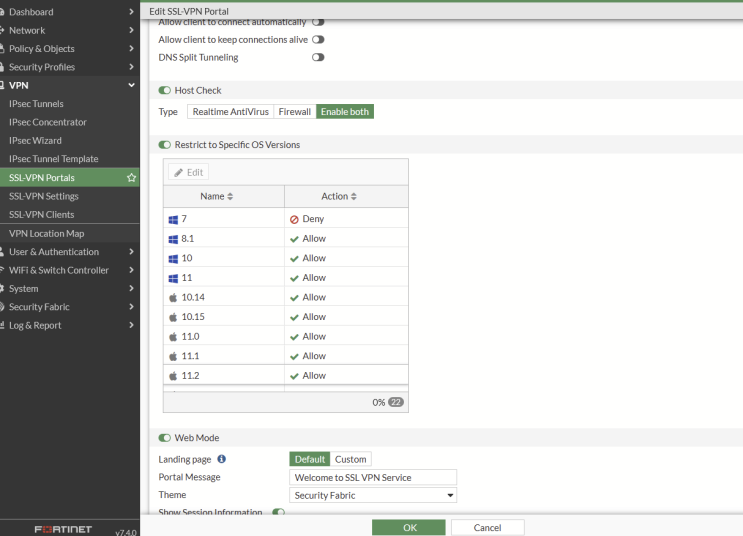This screenshot has width=743, height=536.
Task: Click the Apple icon in the 10.14 row
Action: [173, 298]
